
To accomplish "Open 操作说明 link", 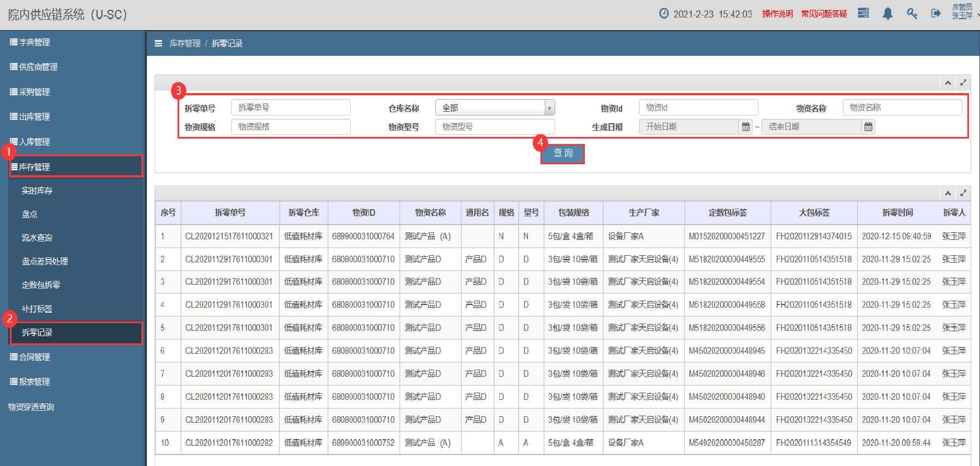I will click(x=777, y=14).
